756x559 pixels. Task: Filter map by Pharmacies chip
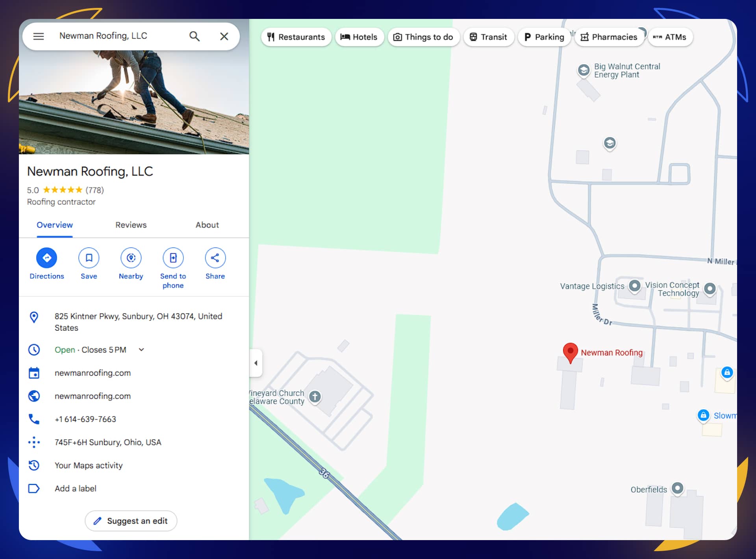(609, 37)
